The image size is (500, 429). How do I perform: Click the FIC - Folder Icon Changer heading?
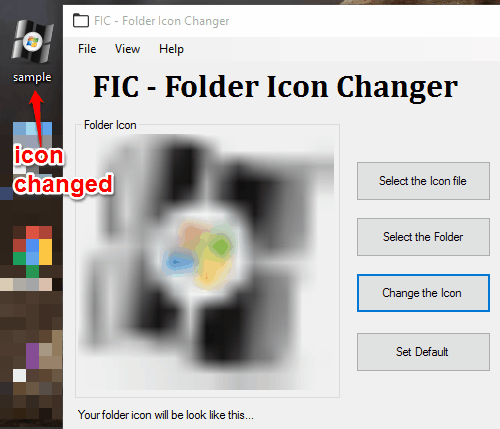[x=275, y=87]
